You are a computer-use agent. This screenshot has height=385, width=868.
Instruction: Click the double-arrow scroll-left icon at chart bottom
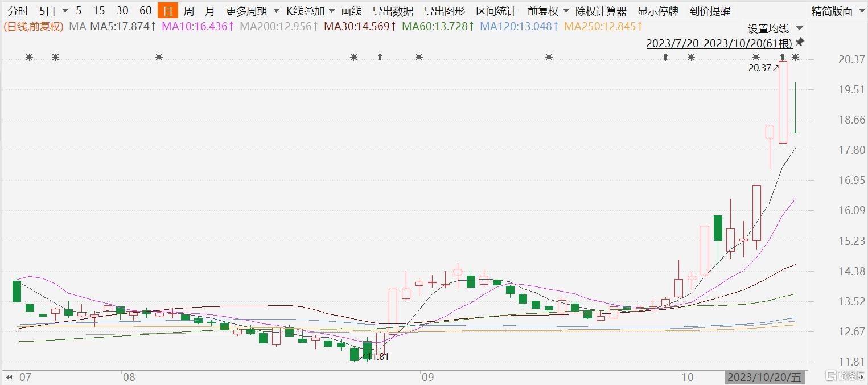click(9, 377)
